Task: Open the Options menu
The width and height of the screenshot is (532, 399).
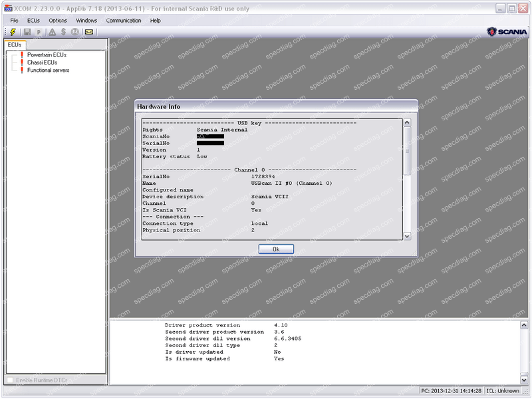Action: [56, 21]
